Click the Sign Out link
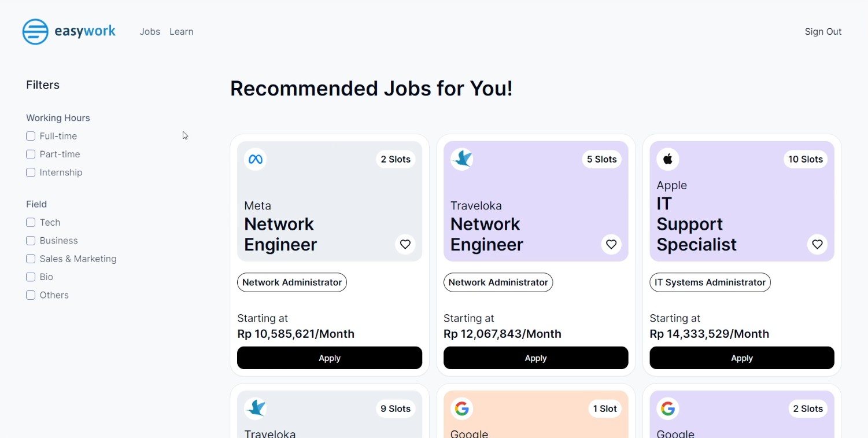This screenshot has height=438, width=868. (x=823, y=32)
